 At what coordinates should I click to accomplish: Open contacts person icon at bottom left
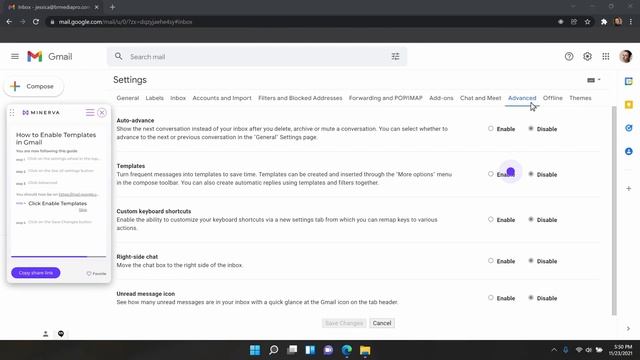[45, 334]
